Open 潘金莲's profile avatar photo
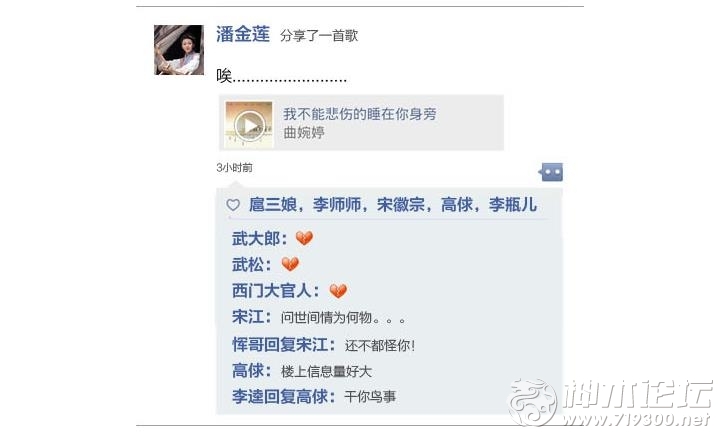 (x=179, y=50)
